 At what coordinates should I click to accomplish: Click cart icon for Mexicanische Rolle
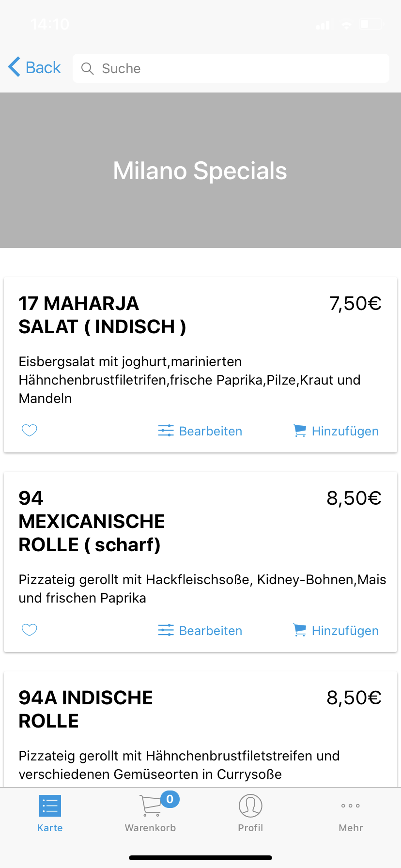[300, 630]
